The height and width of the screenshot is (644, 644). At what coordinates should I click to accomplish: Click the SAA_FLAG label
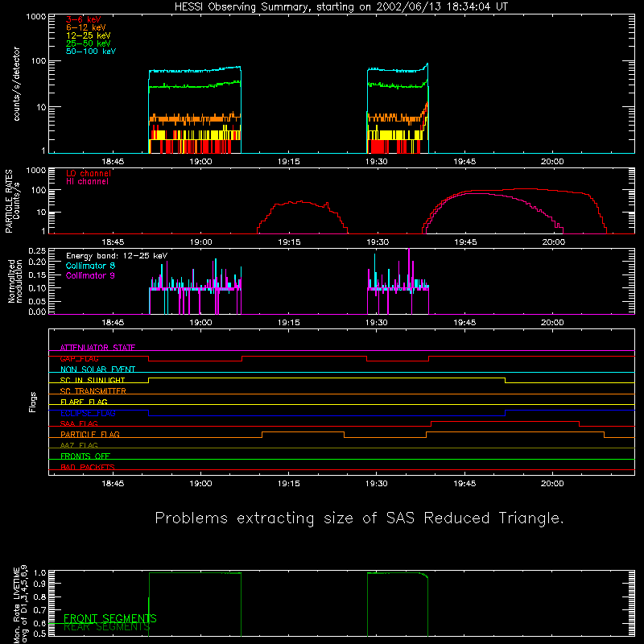coord(79,423)
